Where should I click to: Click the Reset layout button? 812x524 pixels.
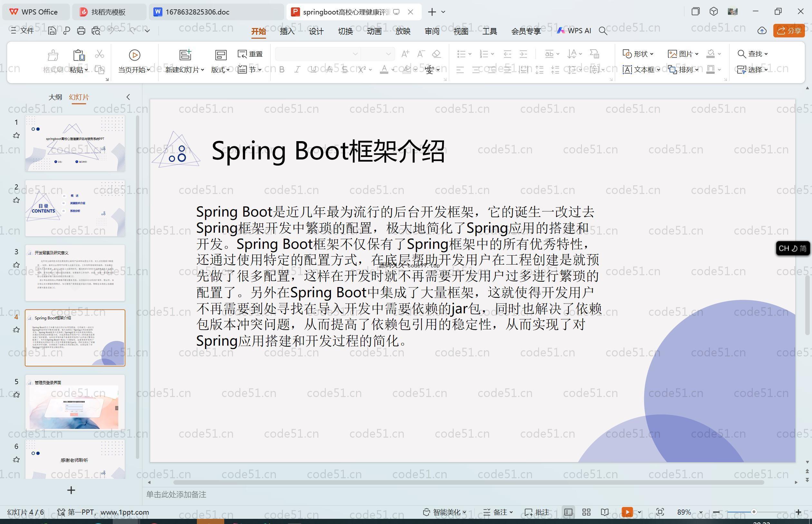[250, 54]
